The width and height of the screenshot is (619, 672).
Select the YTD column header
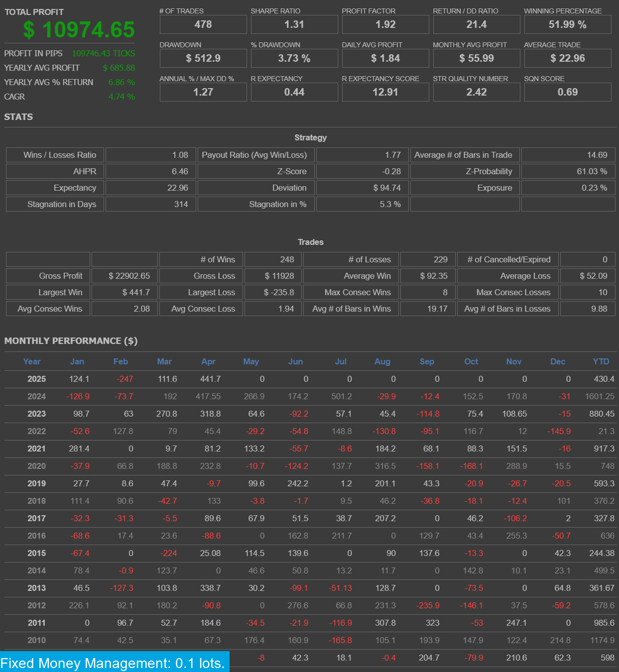(601, 361)
